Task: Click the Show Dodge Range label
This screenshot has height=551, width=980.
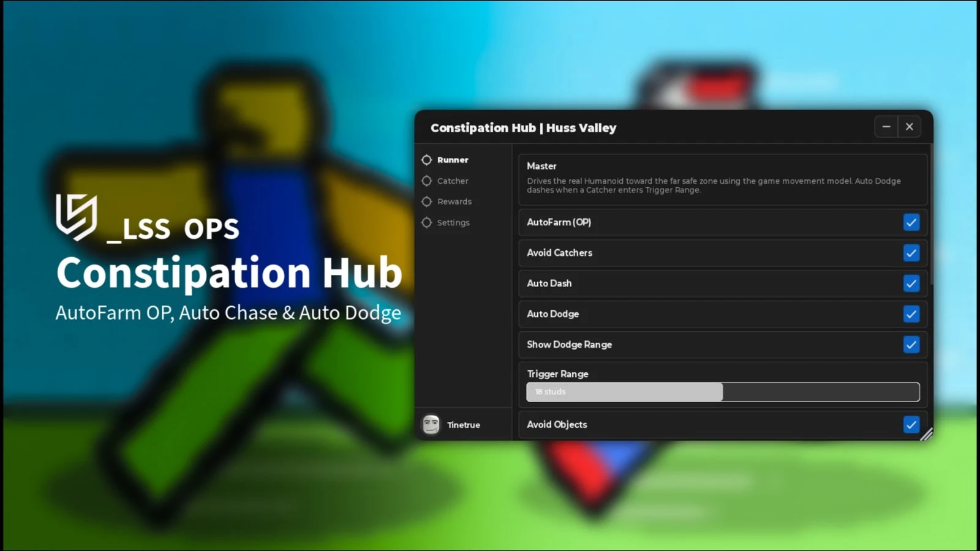Action: pos(570,345)
